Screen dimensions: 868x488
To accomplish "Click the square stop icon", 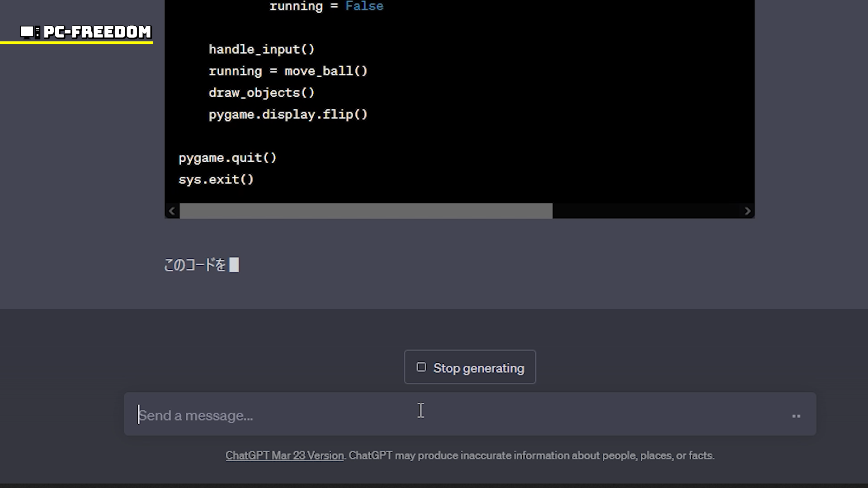I will tap(421, 367).
